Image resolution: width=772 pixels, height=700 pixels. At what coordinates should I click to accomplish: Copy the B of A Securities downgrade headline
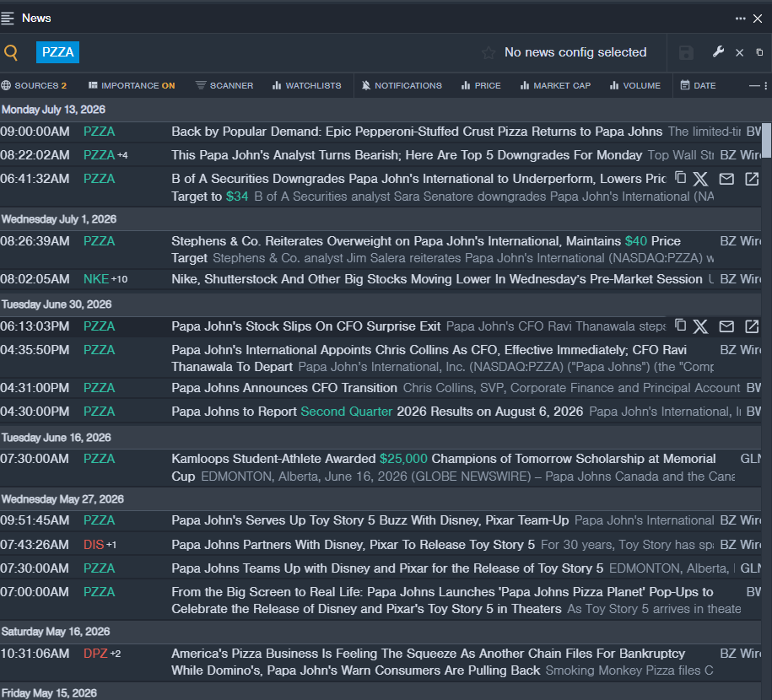click(x=680, y=178)
